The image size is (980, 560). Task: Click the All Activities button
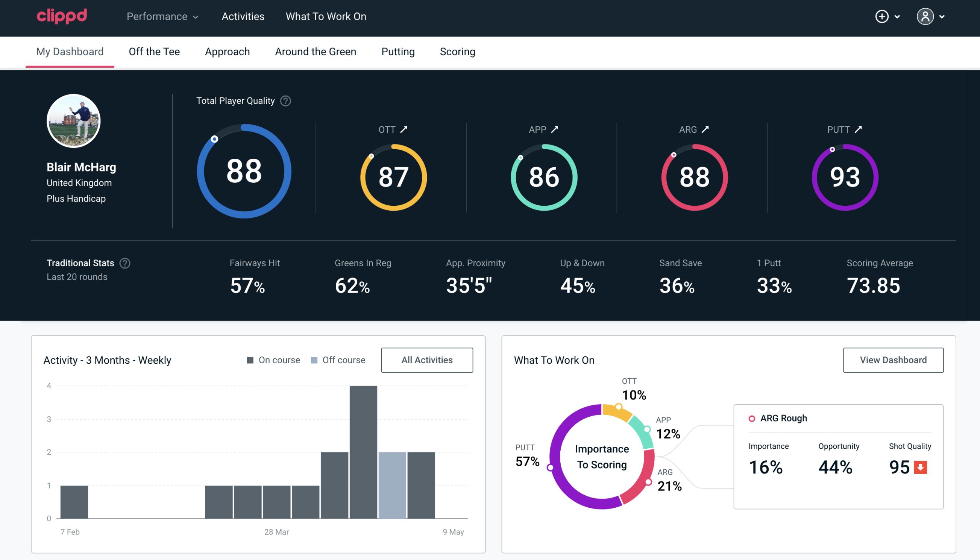(x=427, y=360)
